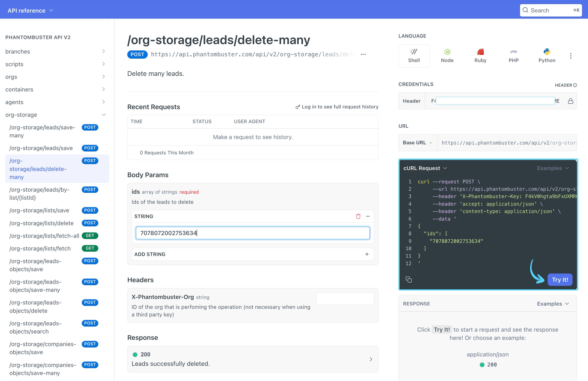Open the Base URL dropdown
588x381 pixels.
tap(418, 143)
